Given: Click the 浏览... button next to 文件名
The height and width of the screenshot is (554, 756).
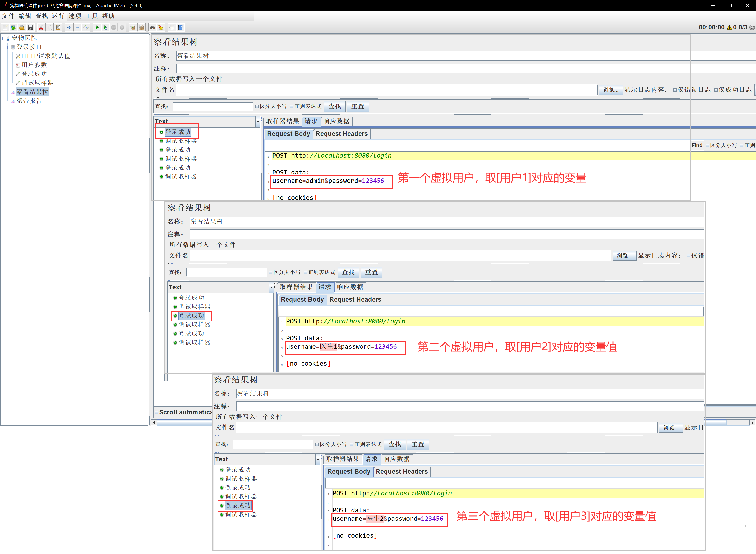Looking at the screenshot, I should (x=610, y=90).
